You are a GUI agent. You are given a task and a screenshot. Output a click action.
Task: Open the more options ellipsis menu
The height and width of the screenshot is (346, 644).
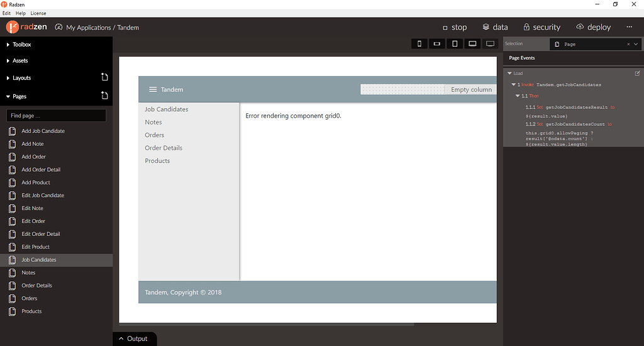click(629, 26)
